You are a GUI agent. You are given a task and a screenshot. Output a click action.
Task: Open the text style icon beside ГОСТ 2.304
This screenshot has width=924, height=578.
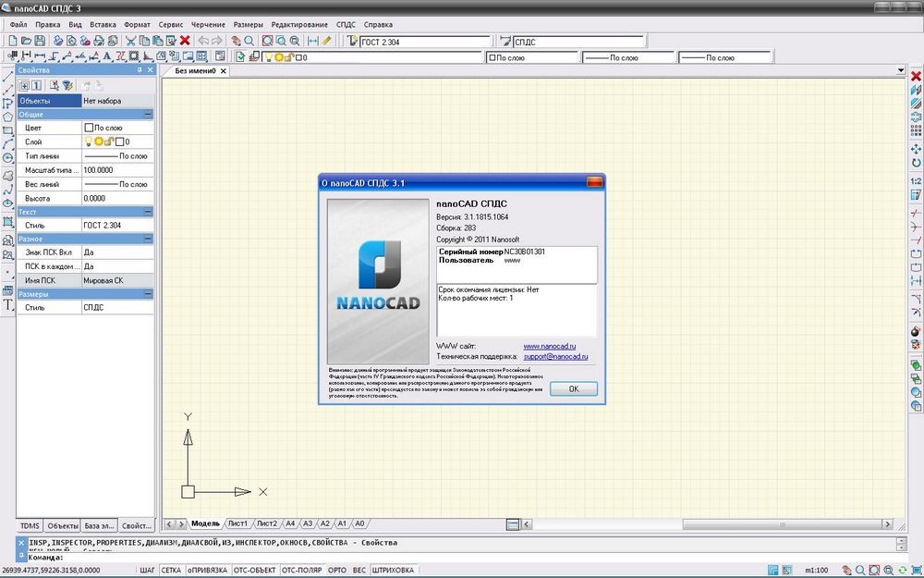pyautogui.click(x=352, y=41)
